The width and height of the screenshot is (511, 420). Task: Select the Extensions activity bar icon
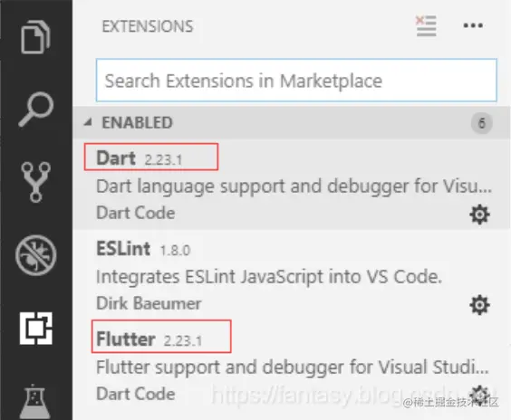click(x=36, y=329)
